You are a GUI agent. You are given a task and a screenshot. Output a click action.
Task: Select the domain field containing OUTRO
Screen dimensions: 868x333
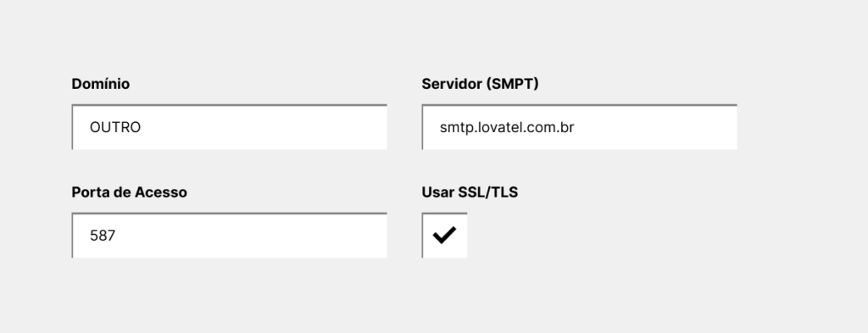point(229,126)
